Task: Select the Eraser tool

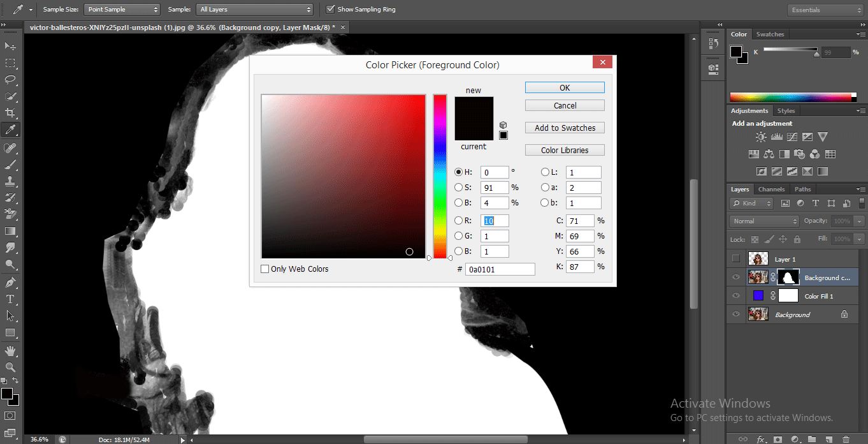Action: pyautogui.click(x=11, y=214)
